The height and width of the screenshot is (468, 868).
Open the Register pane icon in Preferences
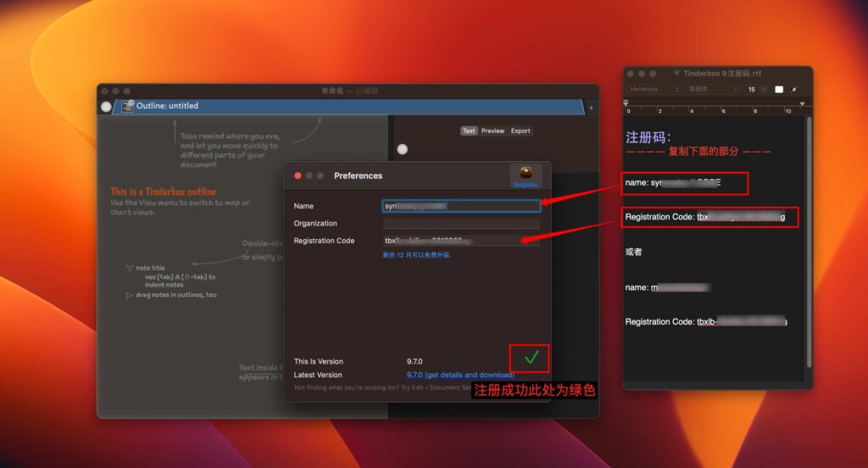526,176
